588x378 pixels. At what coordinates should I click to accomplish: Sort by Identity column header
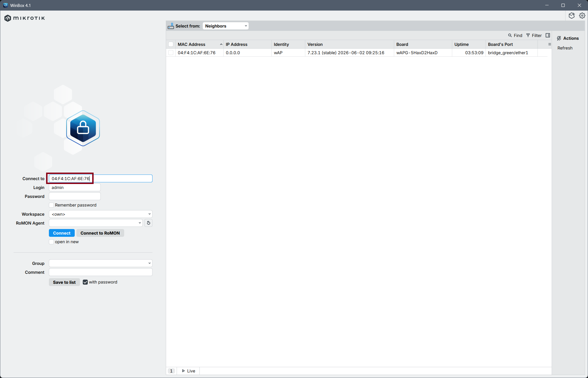288,44
